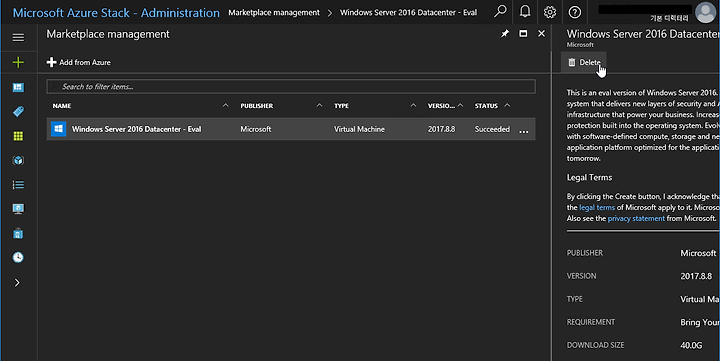Click the Delete button
Viewport: 720px width, 361px height.
584,62
